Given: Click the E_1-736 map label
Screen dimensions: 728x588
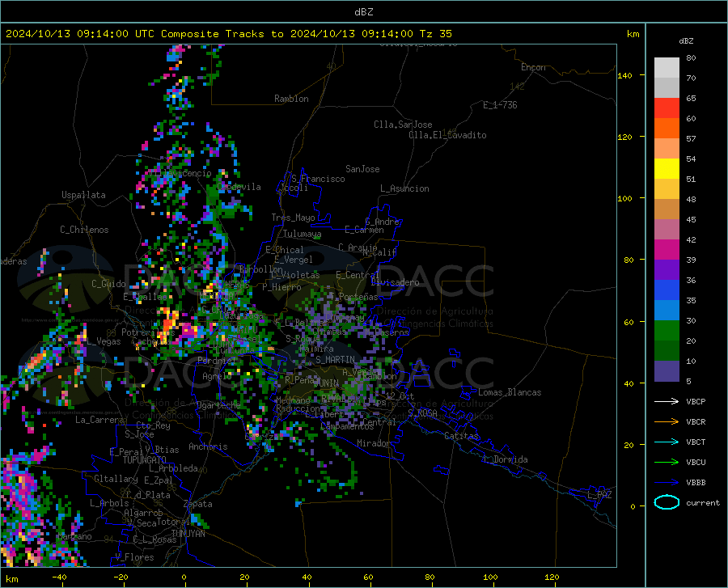Looking at the screenshot, I should [500, 105].
